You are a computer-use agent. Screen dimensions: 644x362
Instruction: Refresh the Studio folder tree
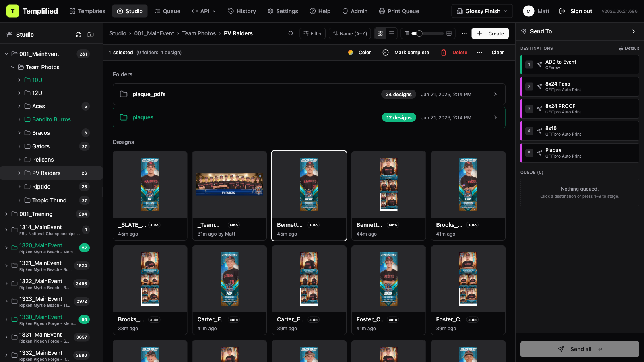pyautogui.click(x=78, y=35)
